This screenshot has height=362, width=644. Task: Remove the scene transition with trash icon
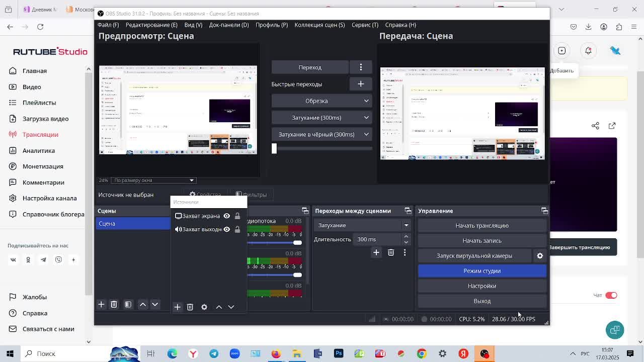[391, 252]
